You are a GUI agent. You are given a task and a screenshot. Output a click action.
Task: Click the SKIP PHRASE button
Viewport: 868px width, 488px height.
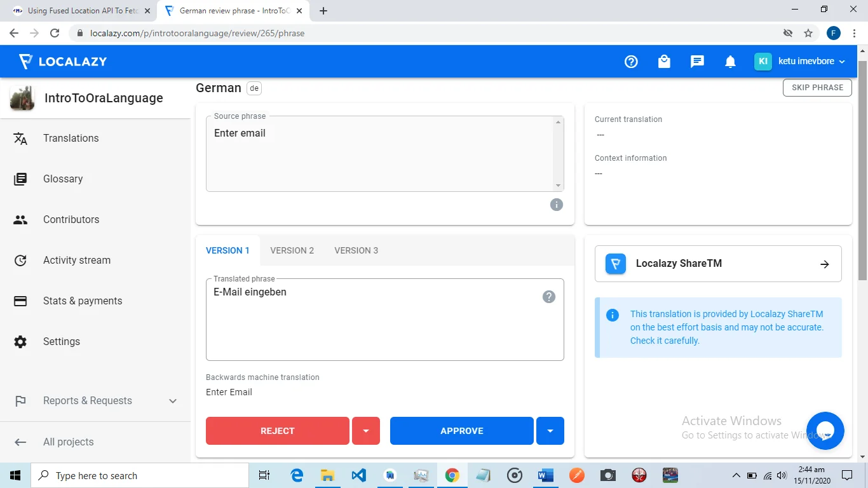pyautogui.click(x=817, y=88)
